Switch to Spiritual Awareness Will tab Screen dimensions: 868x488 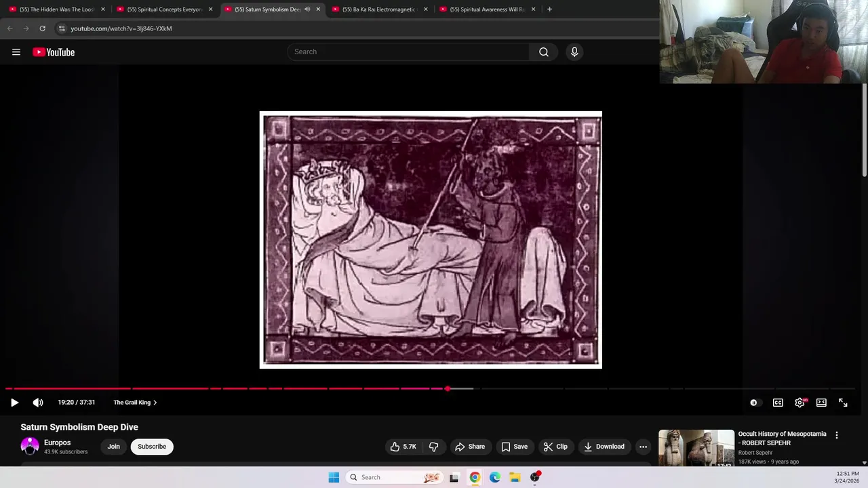point(488,9)
